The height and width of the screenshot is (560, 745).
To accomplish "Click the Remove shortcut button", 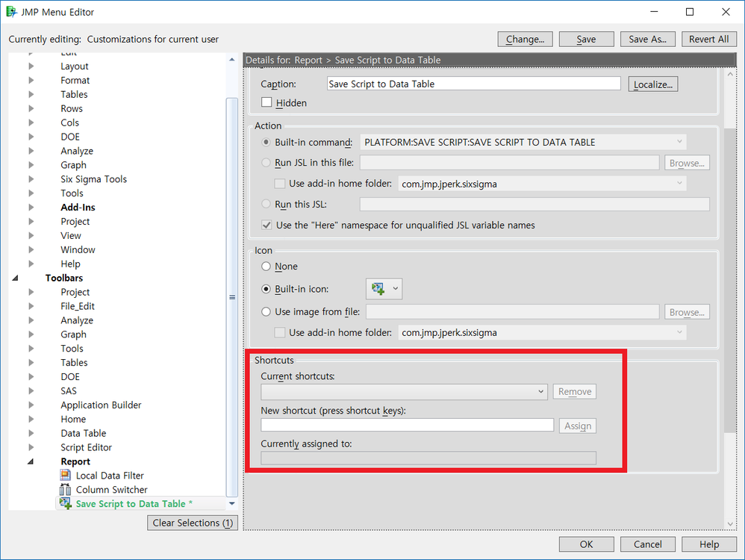I will (x=575, y=392).
